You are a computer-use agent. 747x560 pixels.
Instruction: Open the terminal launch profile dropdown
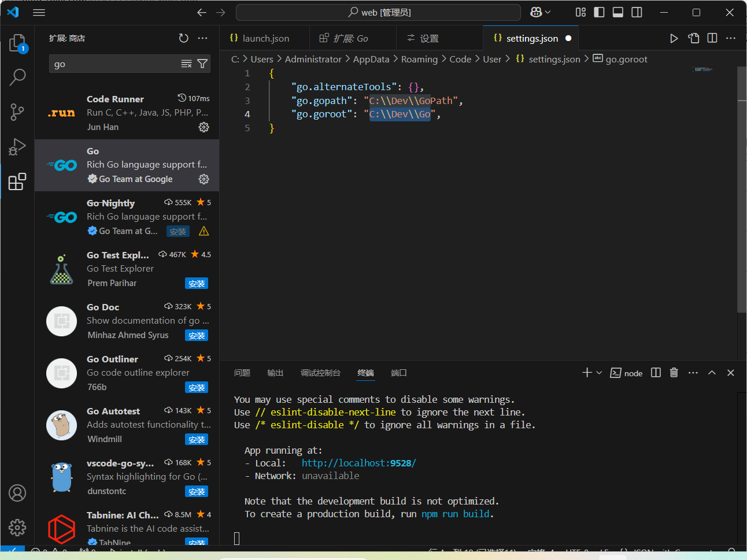pos(599,373)
